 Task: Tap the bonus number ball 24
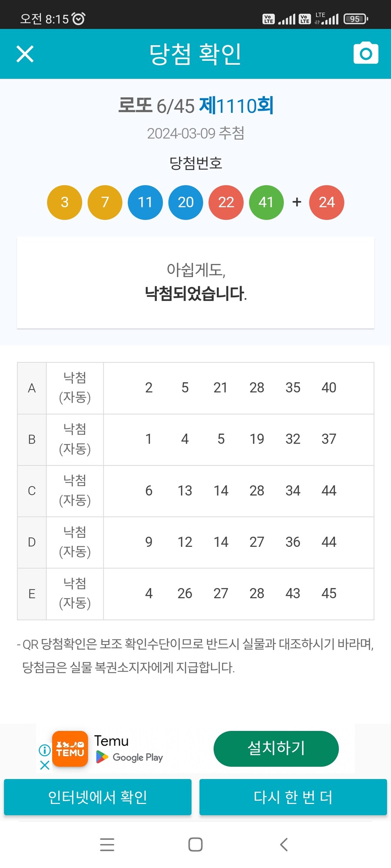pos(327,202)
